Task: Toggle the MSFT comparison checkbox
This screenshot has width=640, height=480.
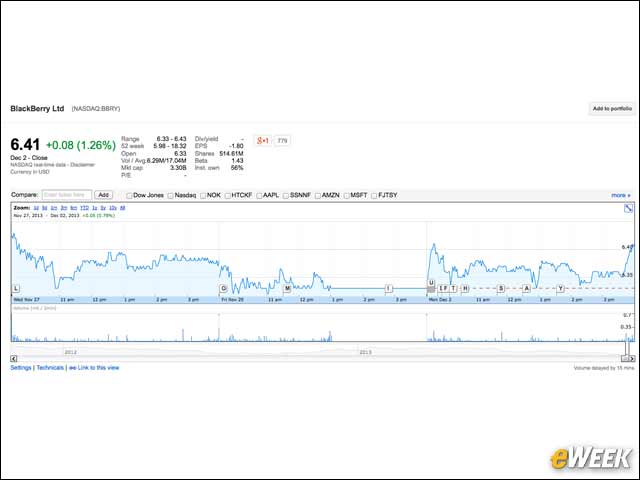Action: 347,196
